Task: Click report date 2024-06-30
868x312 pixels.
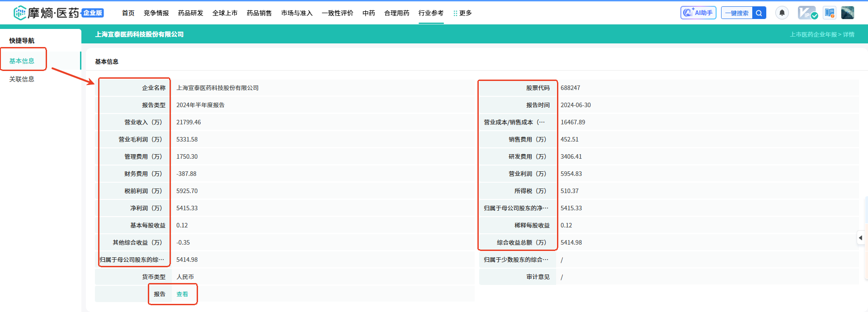Action: coord(576,105)
